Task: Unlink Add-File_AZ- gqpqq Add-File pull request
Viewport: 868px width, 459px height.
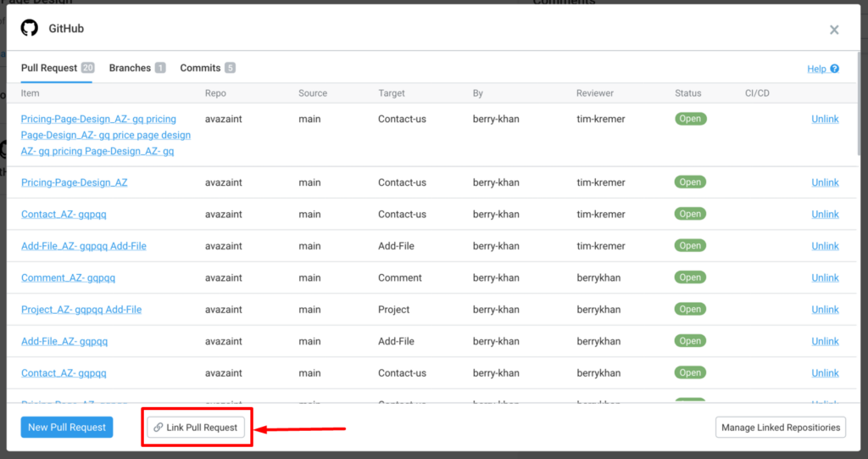Action: click(x=825, y=245)
